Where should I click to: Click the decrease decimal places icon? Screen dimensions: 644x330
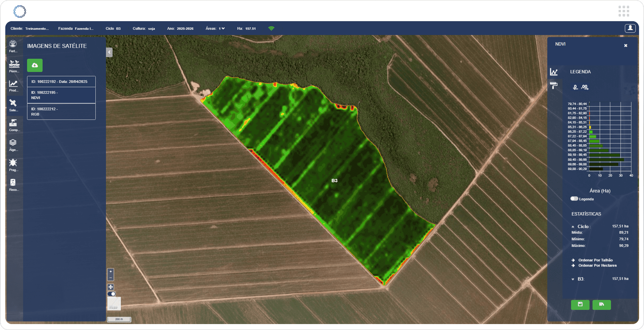(x=575, y=87)
